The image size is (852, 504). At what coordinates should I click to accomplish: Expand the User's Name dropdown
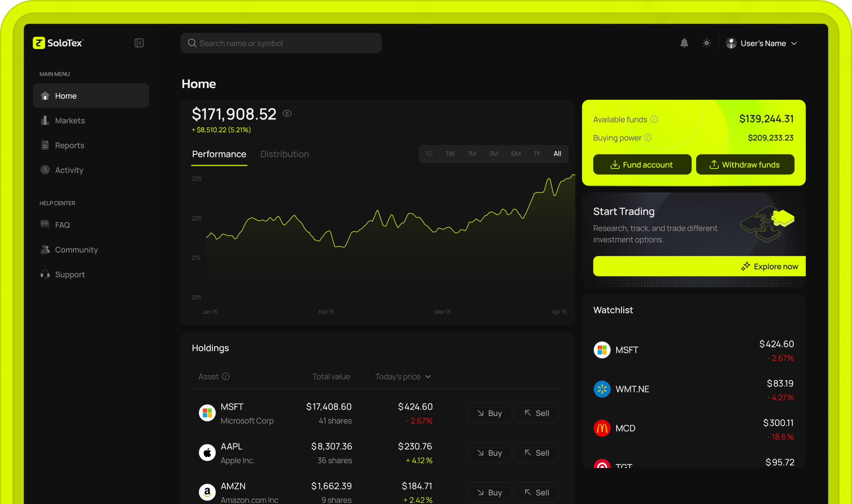pos(794,44)
